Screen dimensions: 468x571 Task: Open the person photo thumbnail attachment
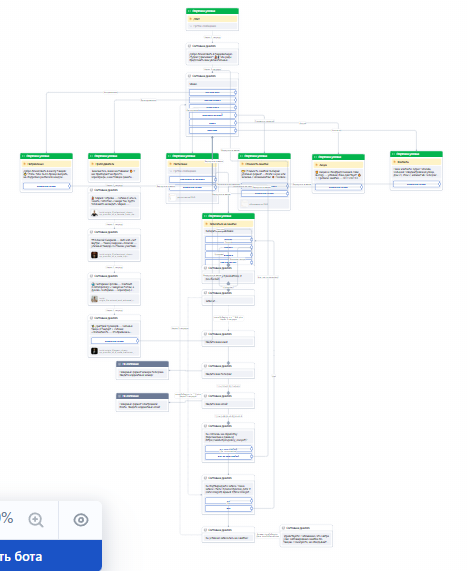(94, 213)
